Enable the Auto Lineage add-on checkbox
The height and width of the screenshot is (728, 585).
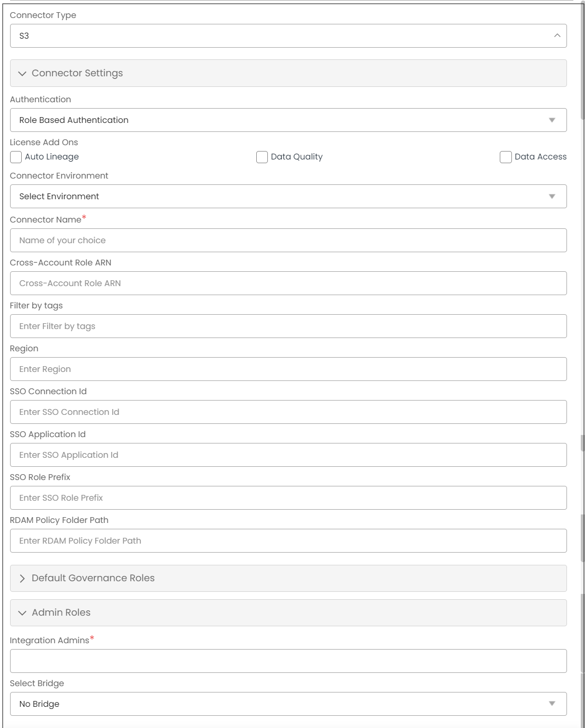pos(15,157)
